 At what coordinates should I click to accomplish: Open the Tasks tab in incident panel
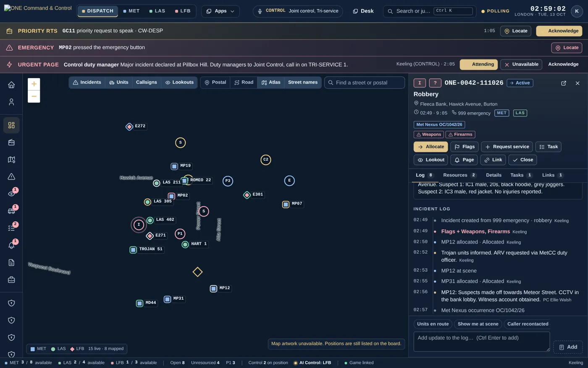point(521,175)
